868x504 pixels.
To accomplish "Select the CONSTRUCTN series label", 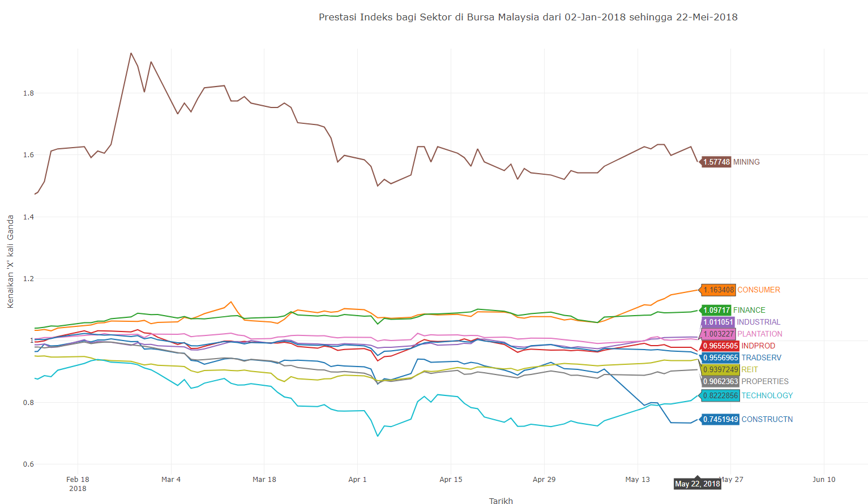I will pos(767,419).
